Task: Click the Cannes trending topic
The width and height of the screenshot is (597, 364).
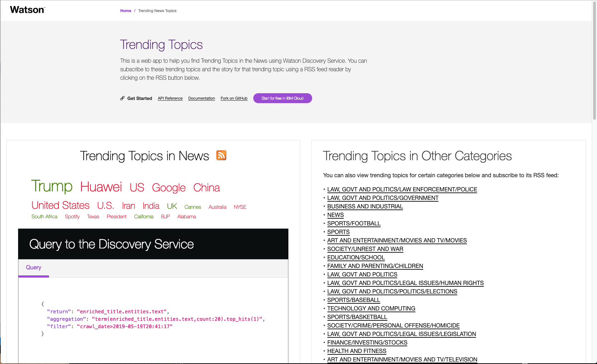Action: click(x=193, y=207)
